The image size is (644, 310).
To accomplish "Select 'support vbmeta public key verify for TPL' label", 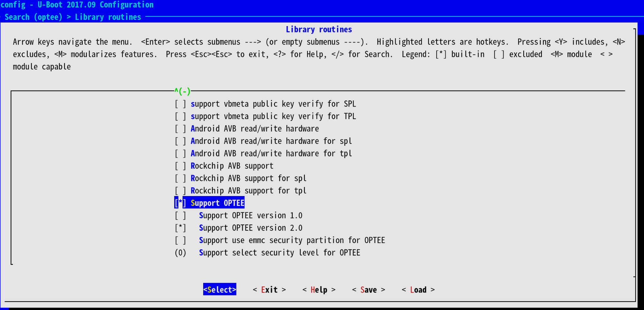I will [x=273, y=116].
